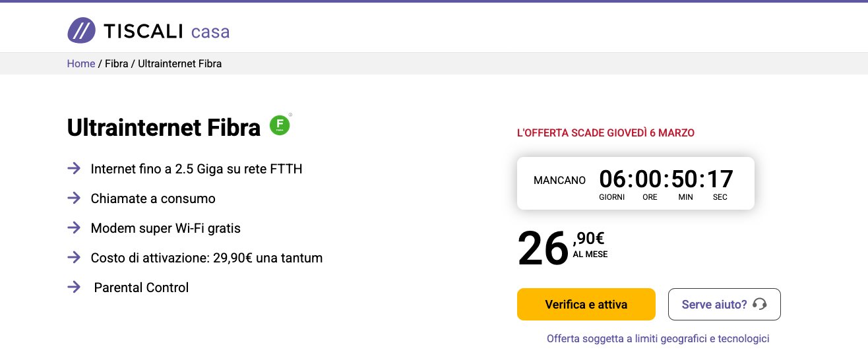The height and width of the screenshot is (362, 868).
Task: Click arrow icon beside Internet fino a 2.5 Giga
Action: pos(74,169)
